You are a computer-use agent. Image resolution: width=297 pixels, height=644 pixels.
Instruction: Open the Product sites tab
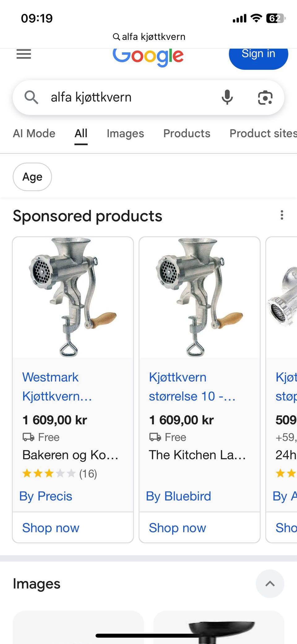(x=263, y=134)
